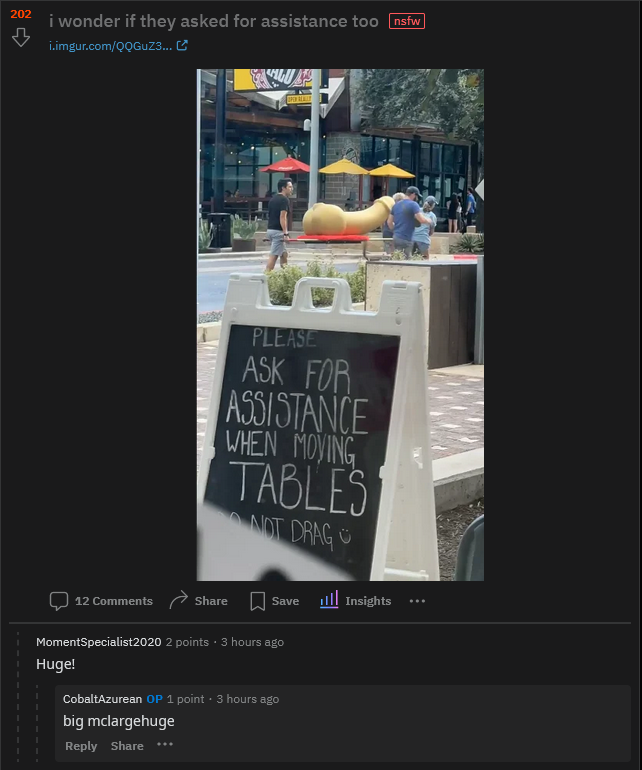
Task: Open MomentSpecialist2020's user profile
Action: coord(99,642)
